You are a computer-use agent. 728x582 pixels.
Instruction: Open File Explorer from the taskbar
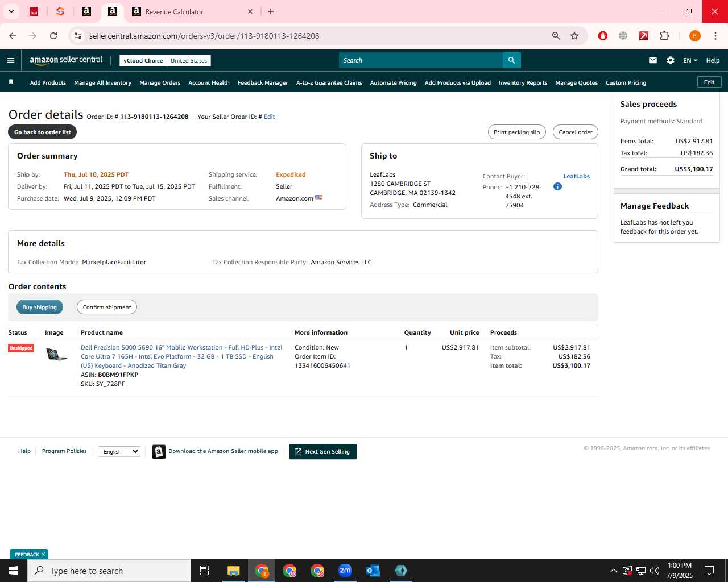pos(234,571)
